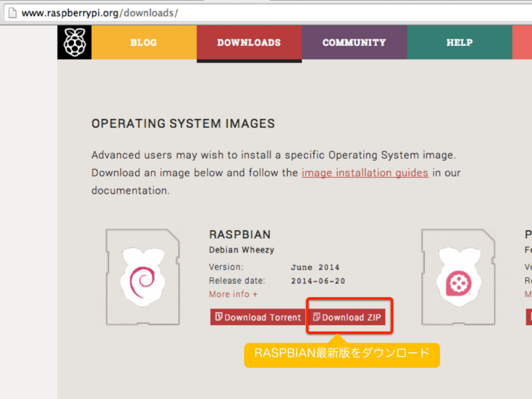Select the DOWNLOADS navigation tab
The image size is (532, 399).
click(x=249, y=42)
